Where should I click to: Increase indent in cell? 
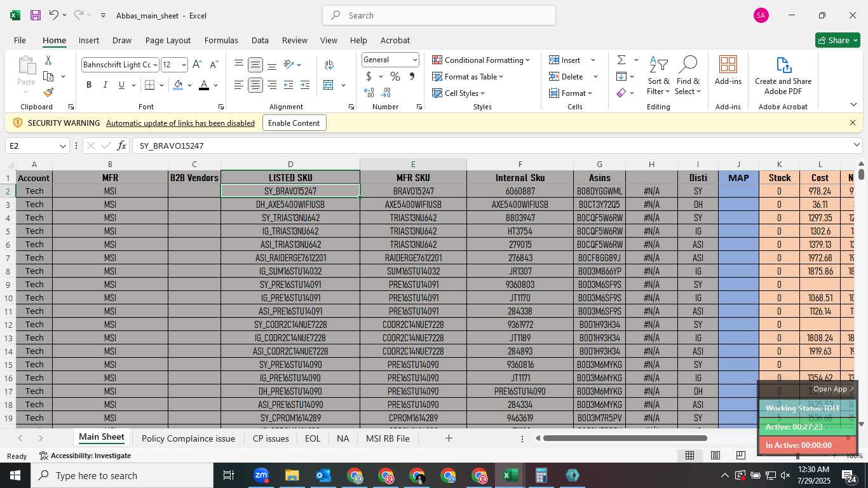point(305,85)
